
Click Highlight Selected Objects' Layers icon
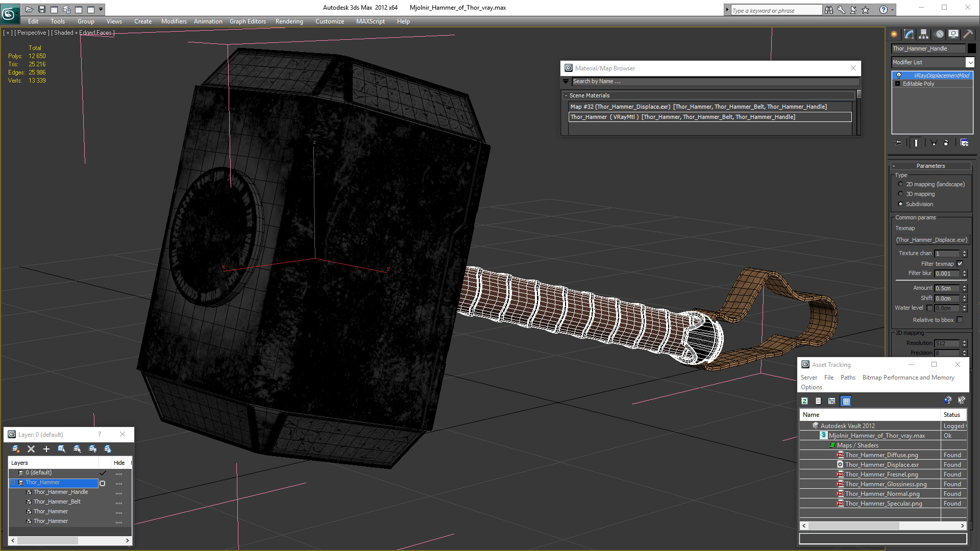pyautogui.click(x=77, y=449)
